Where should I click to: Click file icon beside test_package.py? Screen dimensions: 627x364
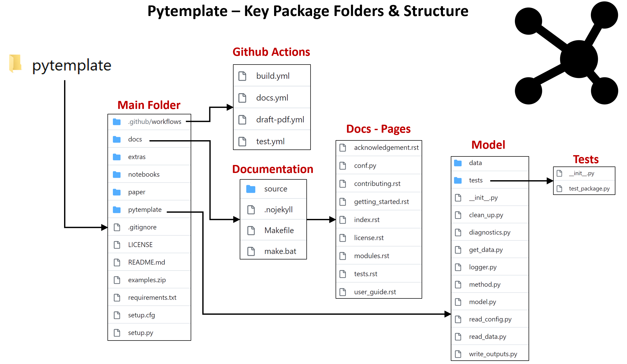(559, 189)
